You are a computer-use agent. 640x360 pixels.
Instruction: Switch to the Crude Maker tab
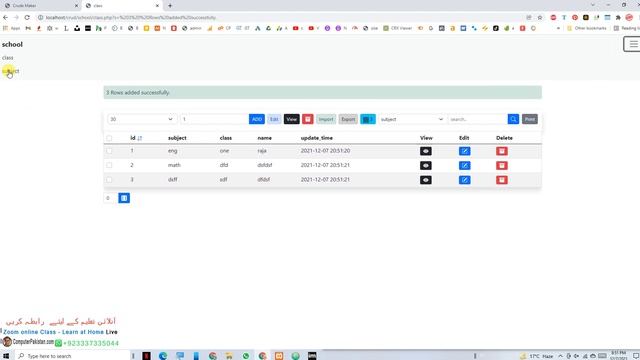[40, 6]
